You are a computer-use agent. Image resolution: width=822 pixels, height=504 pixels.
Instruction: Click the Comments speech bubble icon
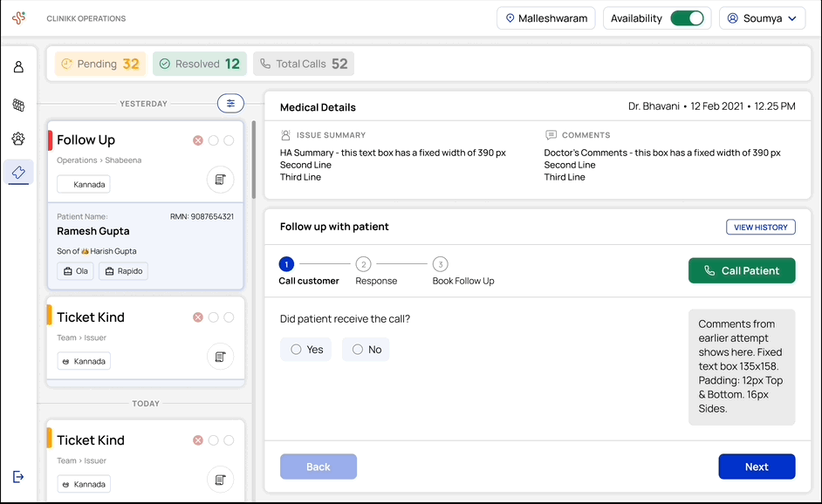pos(551,135)
